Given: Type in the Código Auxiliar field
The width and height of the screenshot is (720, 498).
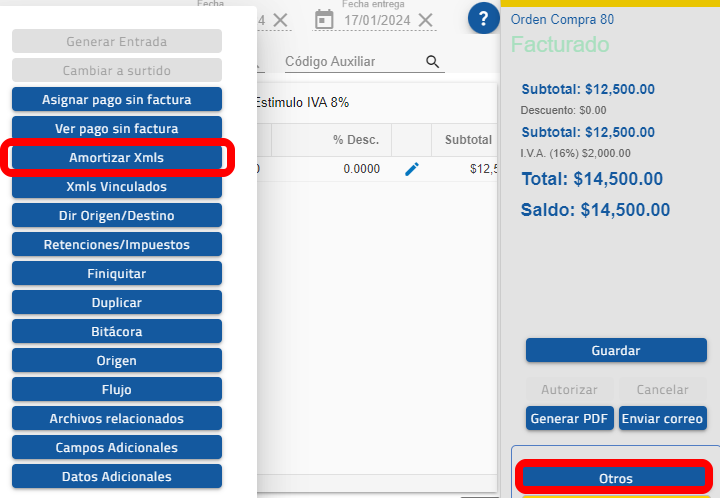Looking at the screenshot, I should [x=352, y=62].
